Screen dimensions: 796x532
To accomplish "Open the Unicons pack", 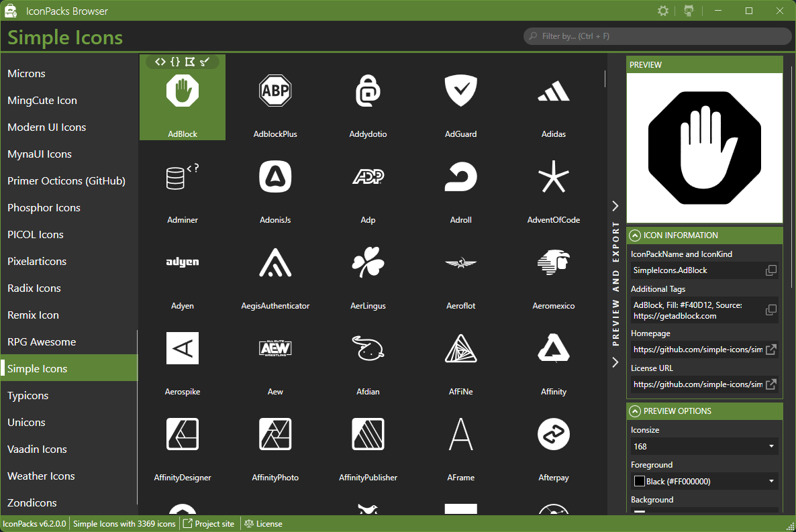I will coord(68,423).
